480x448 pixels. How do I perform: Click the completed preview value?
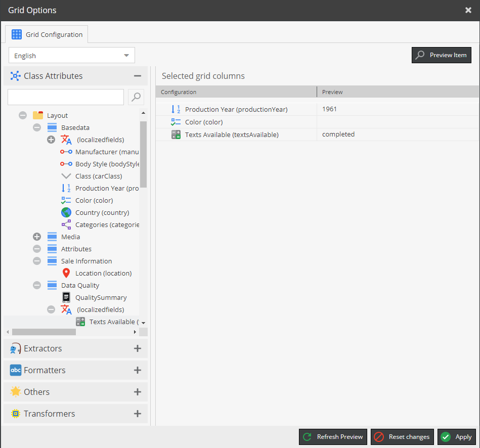338,134
